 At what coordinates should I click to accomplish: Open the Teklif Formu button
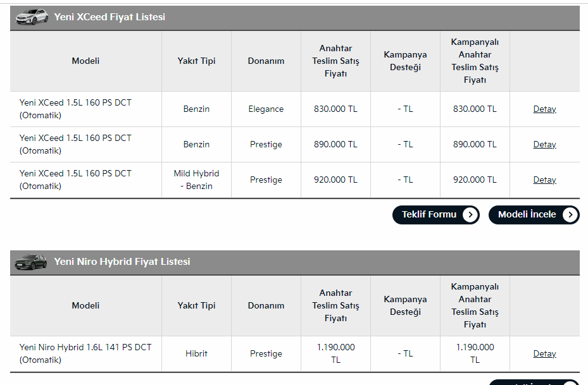pyautogui.click(x=429, y=215)
